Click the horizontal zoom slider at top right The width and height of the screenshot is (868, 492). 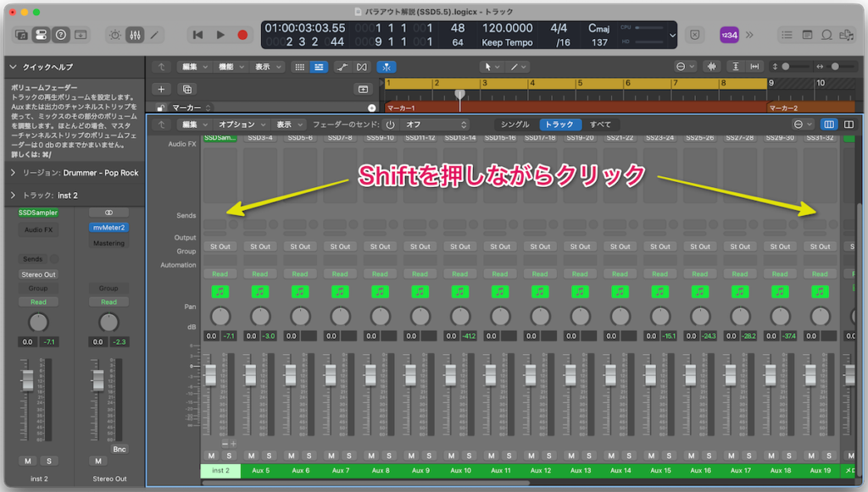pyautogui.click(x=835, y=66)
